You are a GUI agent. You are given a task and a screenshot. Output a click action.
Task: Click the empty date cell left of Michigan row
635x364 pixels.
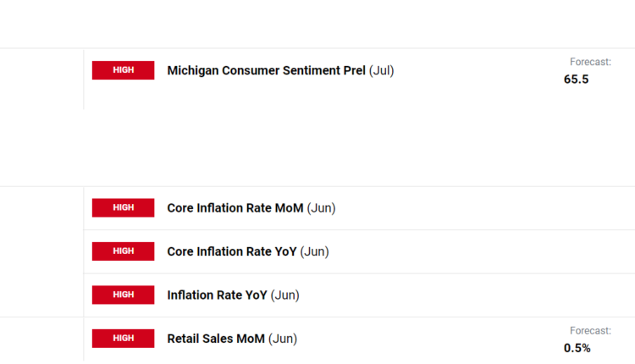point(41,80)
